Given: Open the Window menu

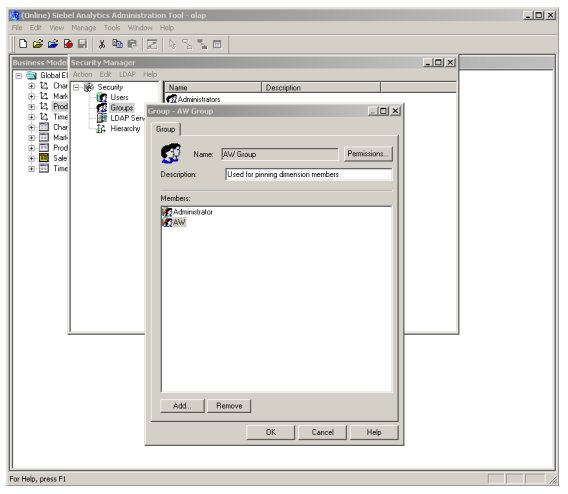Looking at the screenshot, I should pos(140,28).
